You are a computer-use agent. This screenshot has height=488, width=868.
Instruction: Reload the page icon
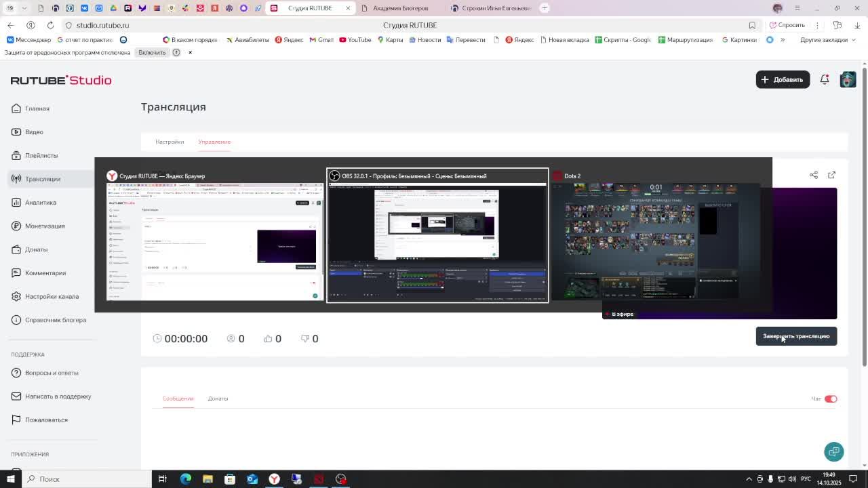coord(50,25)
